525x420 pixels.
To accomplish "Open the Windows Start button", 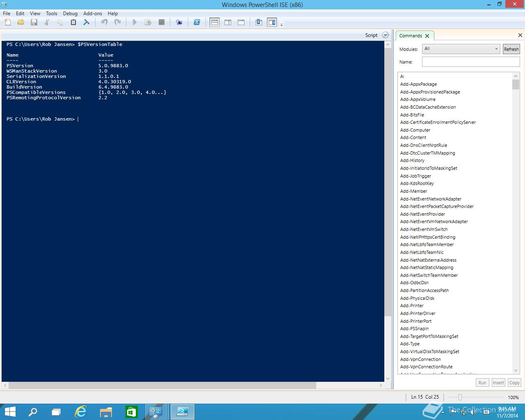I will coord(10,412).
